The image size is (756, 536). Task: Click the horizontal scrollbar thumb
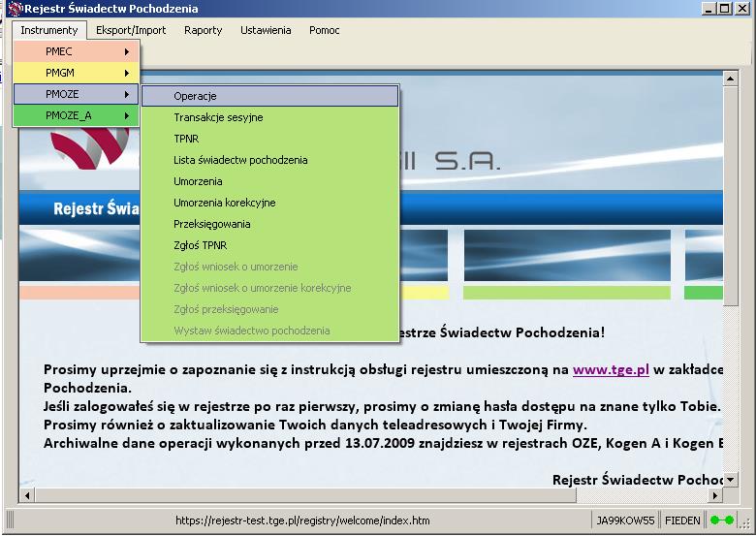(305, 495)
